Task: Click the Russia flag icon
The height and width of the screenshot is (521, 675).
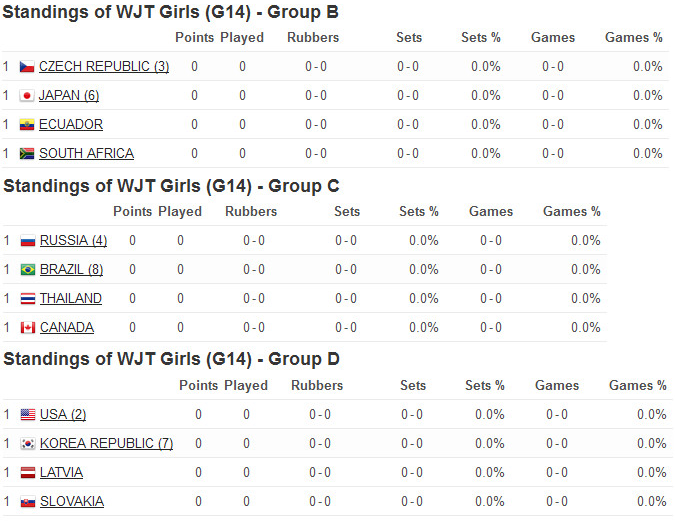Action: point(28,241)
